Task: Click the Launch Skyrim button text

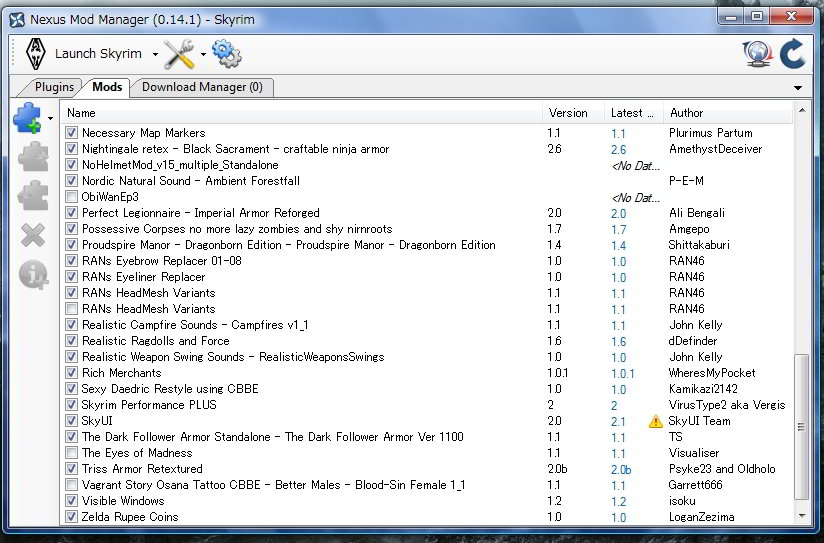Action: click(98, 54)
